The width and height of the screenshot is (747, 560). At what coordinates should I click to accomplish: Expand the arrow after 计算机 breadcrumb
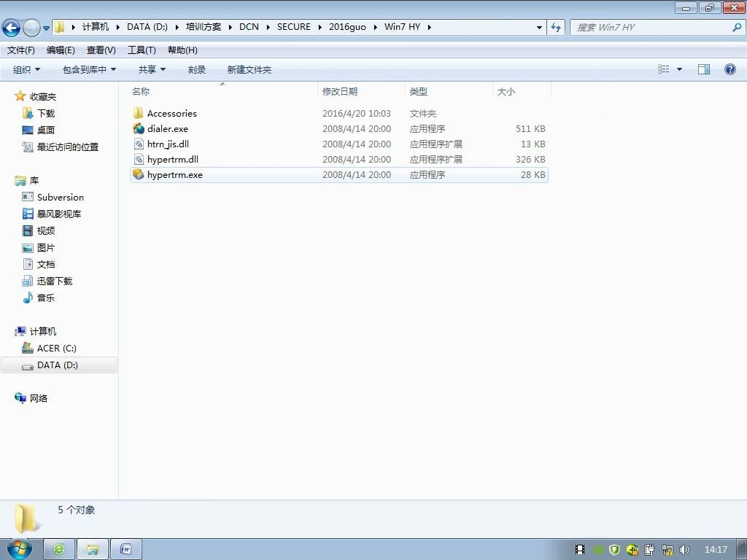click(117, 27)
